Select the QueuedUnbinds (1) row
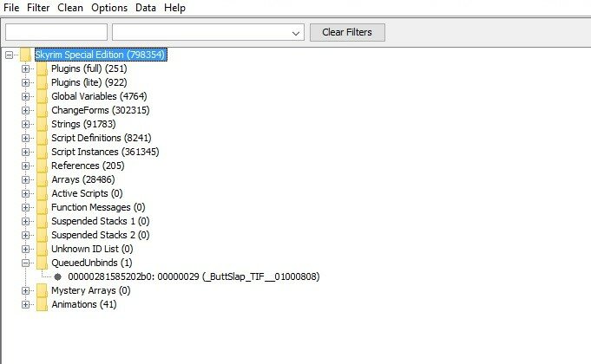591x364 pixels. pyautogui.click(x=92, y=263)
